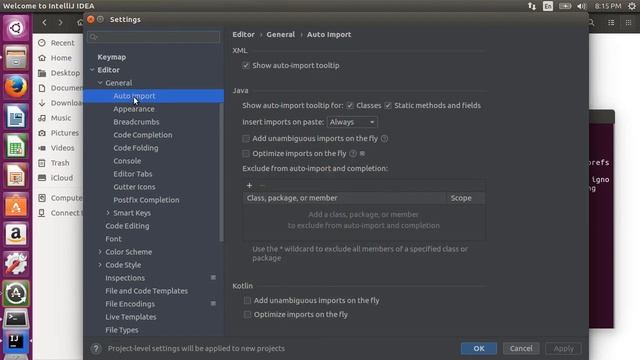The image size is (640, 360).
Task: Open Appearance settings page
Action: pos(134,109)
